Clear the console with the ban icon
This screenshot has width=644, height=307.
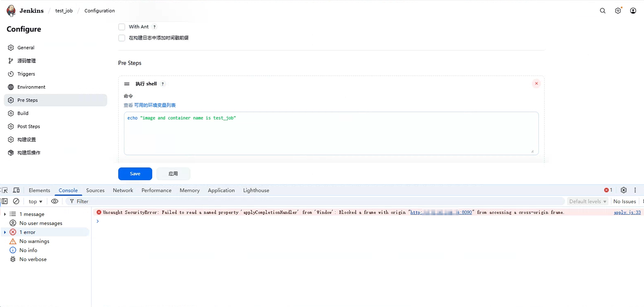point(16,201)
